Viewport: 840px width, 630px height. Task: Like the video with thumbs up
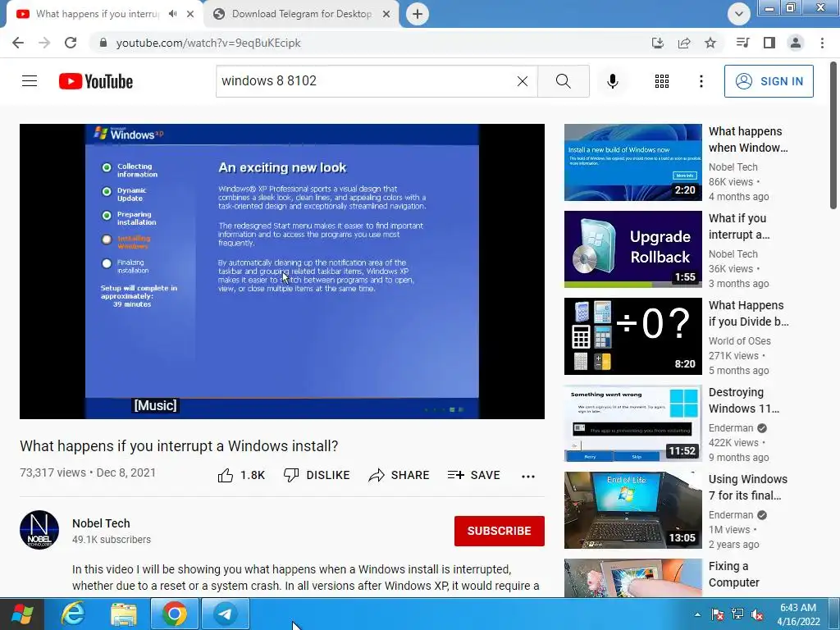[x=241, y=475]
